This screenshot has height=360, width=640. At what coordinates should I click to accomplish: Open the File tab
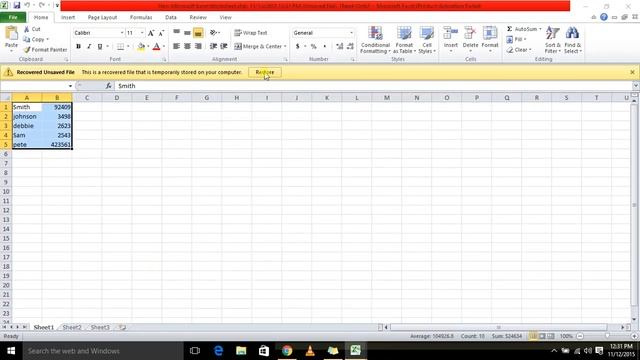13,17
